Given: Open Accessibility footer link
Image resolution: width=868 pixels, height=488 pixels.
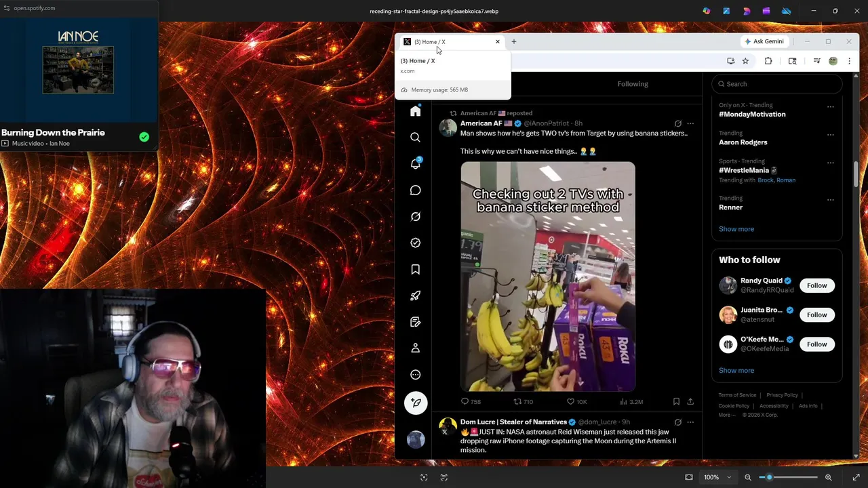Looking at the screenshot, I should point(774,406).
